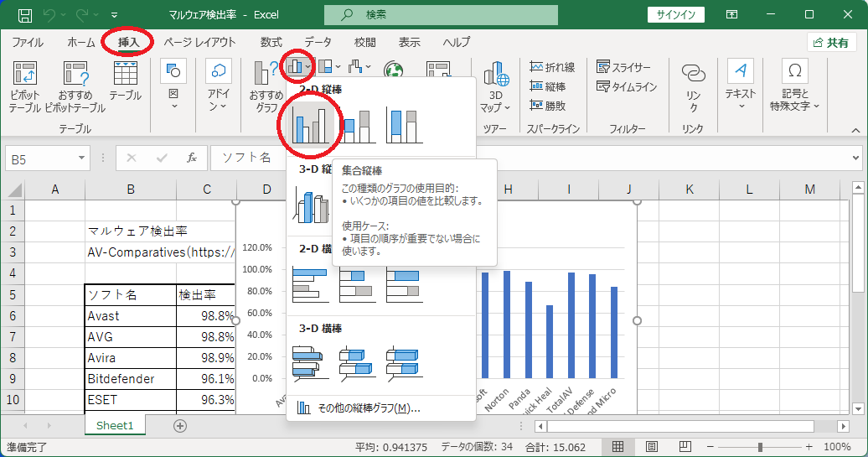Image resolution: width=868 pixels, height=457 pixels.
Task: Open Symbols (記号と特殊文字) dropdown
Action: (795, 85)
